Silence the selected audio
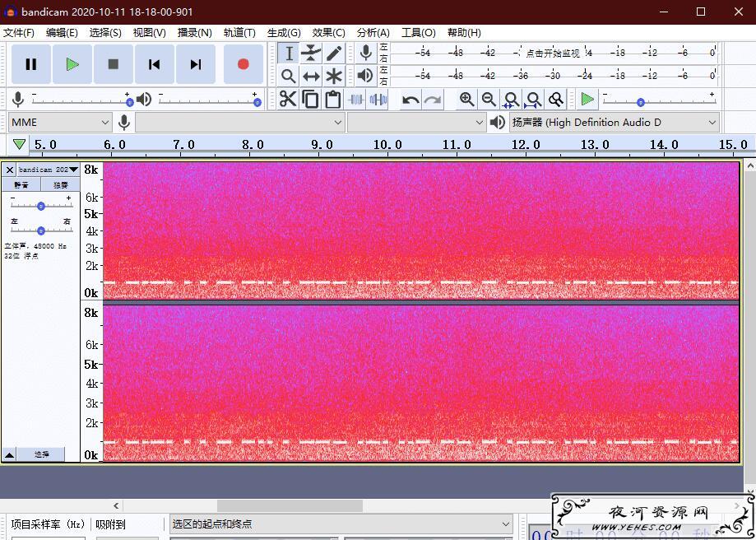756x540 pixels. pyautogui.click(x=378, y=100)
